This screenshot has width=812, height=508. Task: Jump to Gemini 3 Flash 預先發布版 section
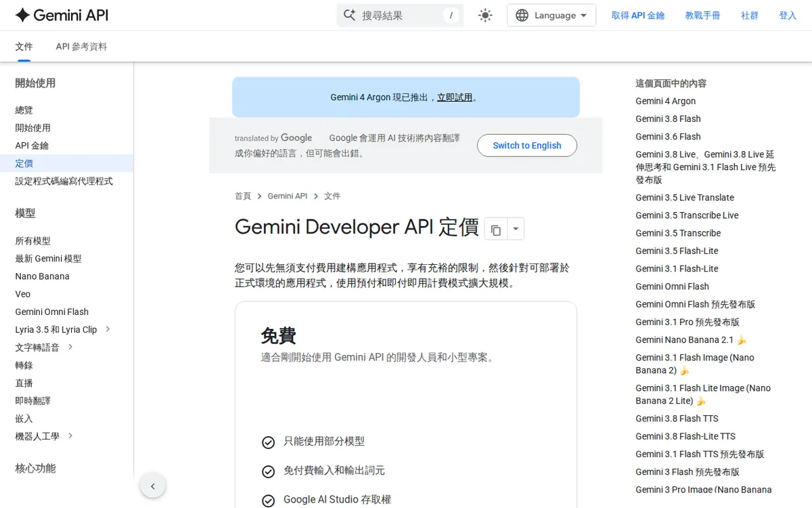pos(687,471)
